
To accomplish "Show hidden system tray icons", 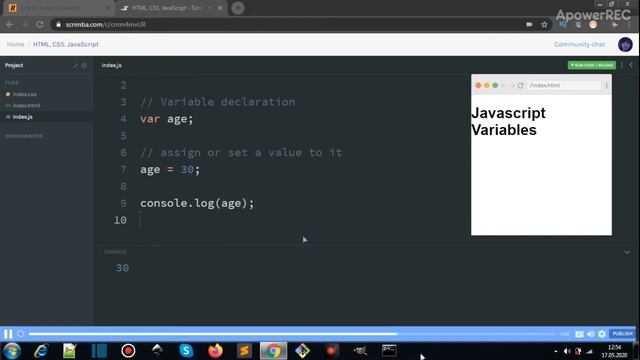I will click(556, 351).
